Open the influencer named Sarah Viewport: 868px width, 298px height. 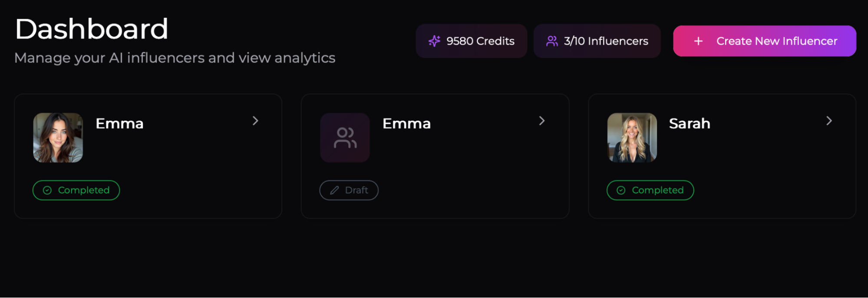tap(690, 124)
